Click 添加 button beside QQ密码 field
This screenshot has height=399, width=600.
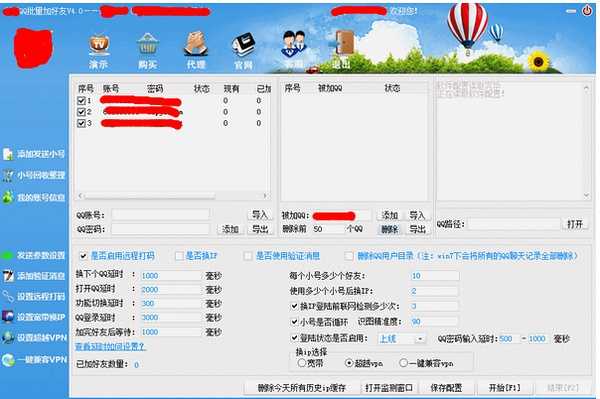point(230,229)
